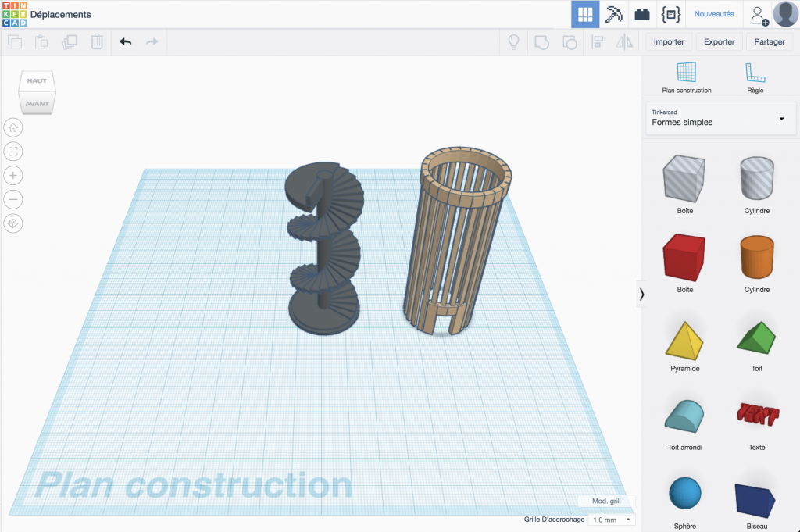This screenshot has width=800, height=532.
Task: Click the HAUT face of view cube
Action: pos(37,81)
